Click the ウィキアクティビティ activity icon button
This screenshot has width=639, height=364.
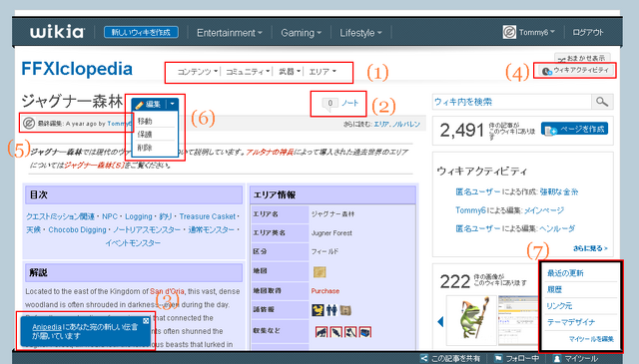pyautogui.click(x=576, y=71)
